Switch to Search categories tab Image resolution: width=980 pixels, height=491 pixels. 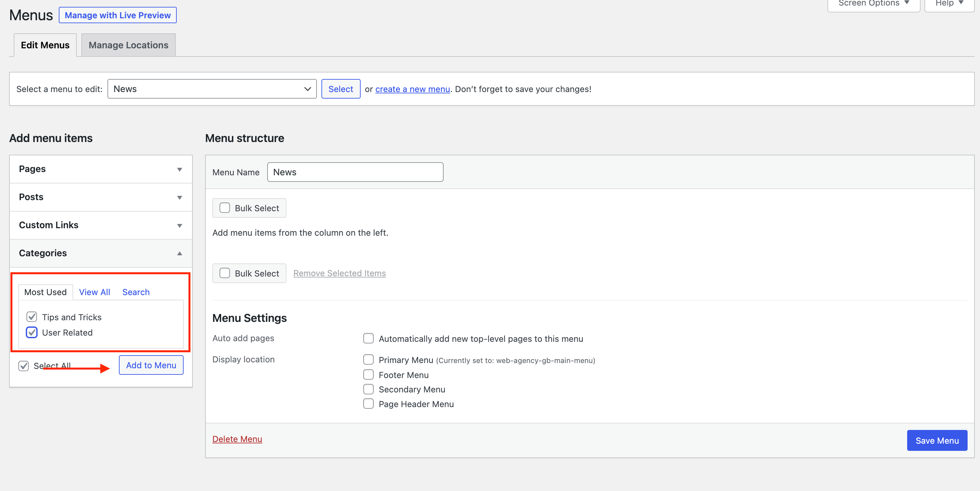(136, 292)
